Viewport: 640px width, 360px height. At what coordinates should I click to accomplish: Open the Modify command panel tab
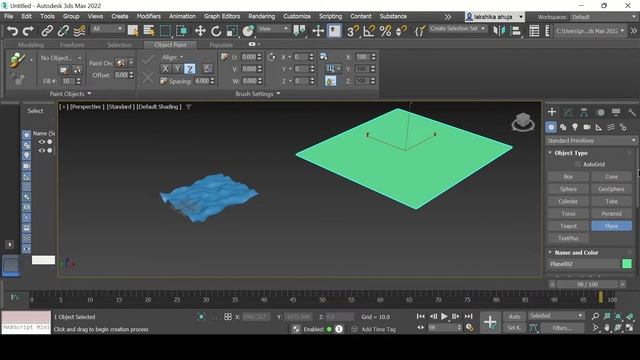(568, 112)
